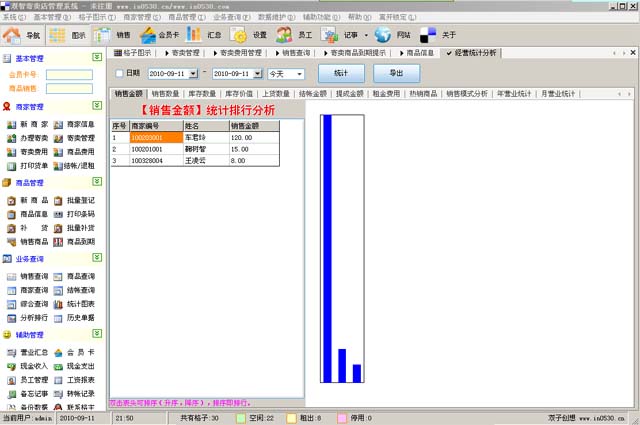
Task: Click the tallest blue chart bar
Action: pos(326,247)
